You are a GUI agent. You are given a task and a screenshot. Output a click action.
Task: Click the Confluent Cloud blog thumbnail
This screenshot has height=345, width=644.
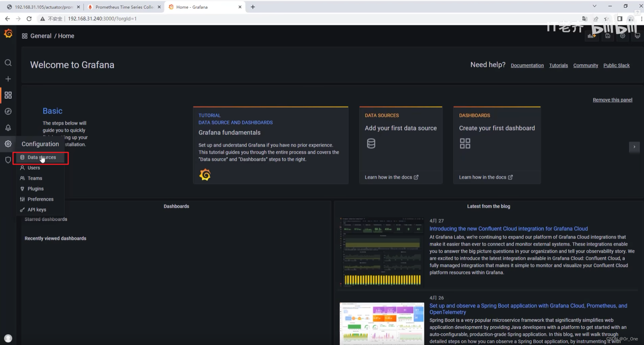[x=382, y=252]
